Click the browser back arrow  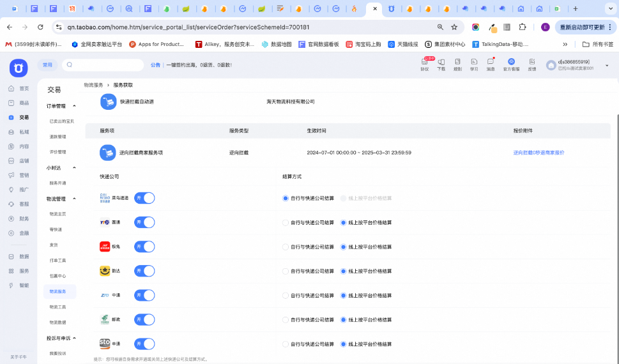[x=10, y=27]
